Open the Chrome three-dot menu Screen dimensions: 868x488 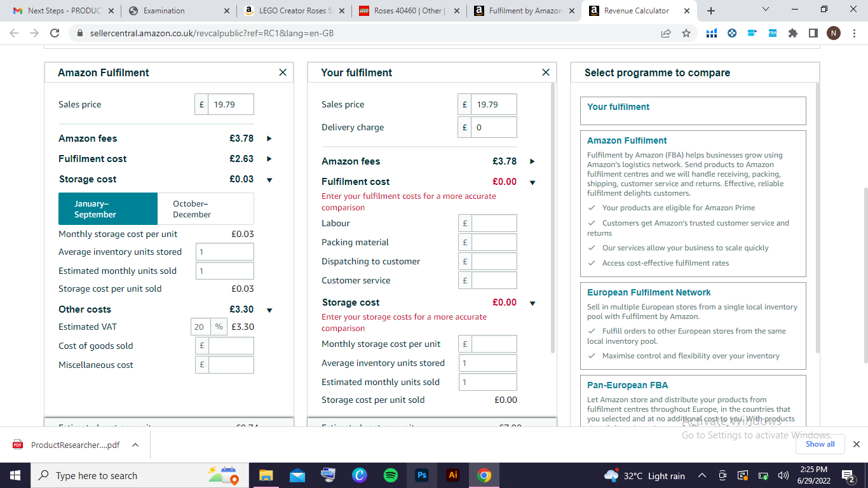tap(853, 33)
